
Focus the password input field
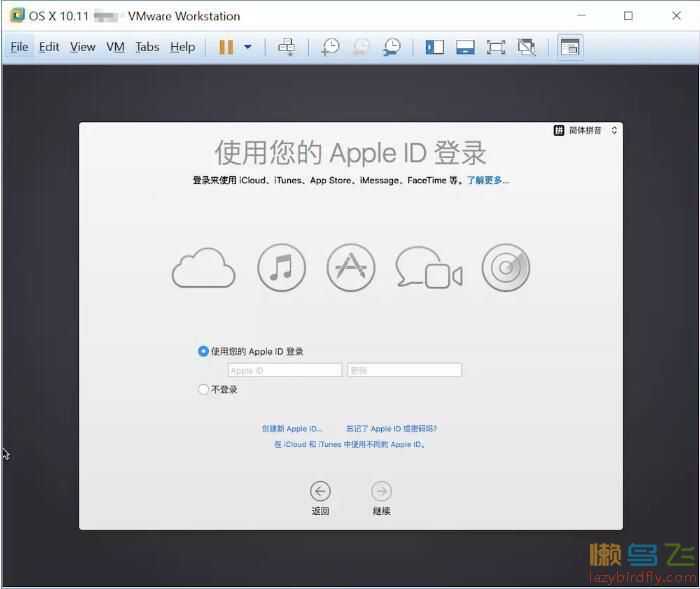click(x=404, y=370)
